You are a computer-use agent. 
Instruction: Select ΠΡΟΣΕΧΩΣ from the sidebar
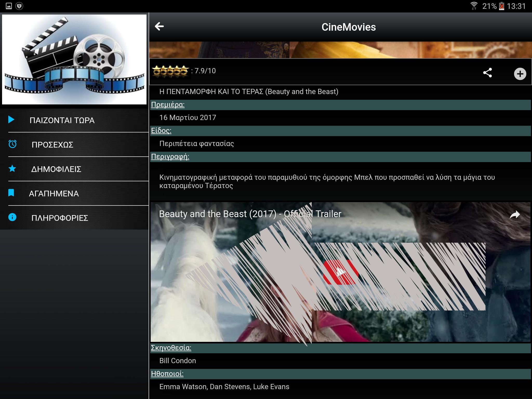coord(52,145)
